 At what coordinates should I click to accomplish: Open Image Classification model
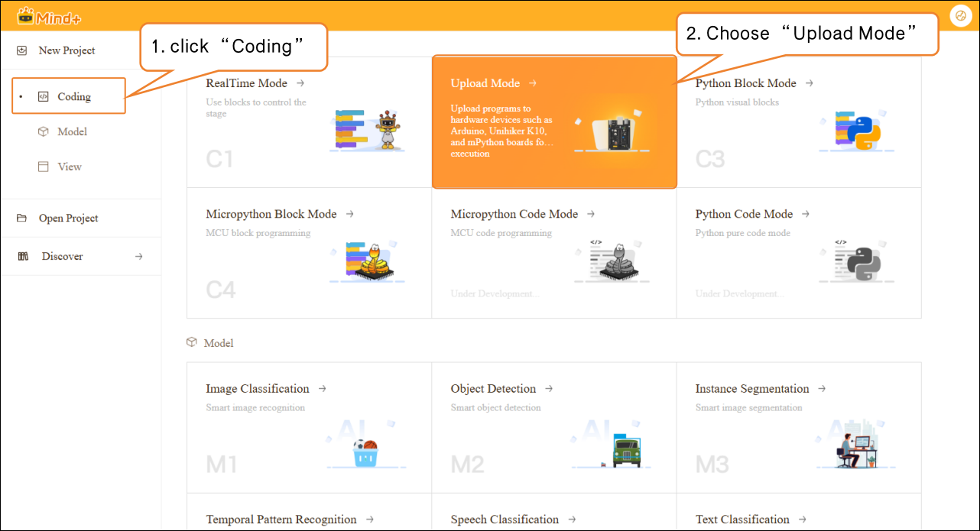(x=258, y=389)
